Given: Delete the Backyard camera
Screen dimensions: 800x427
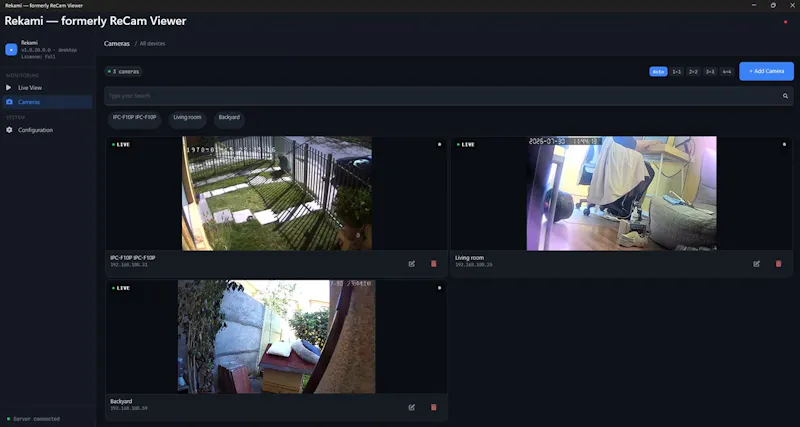Looking at the screenshot, I should click(434, 407).
